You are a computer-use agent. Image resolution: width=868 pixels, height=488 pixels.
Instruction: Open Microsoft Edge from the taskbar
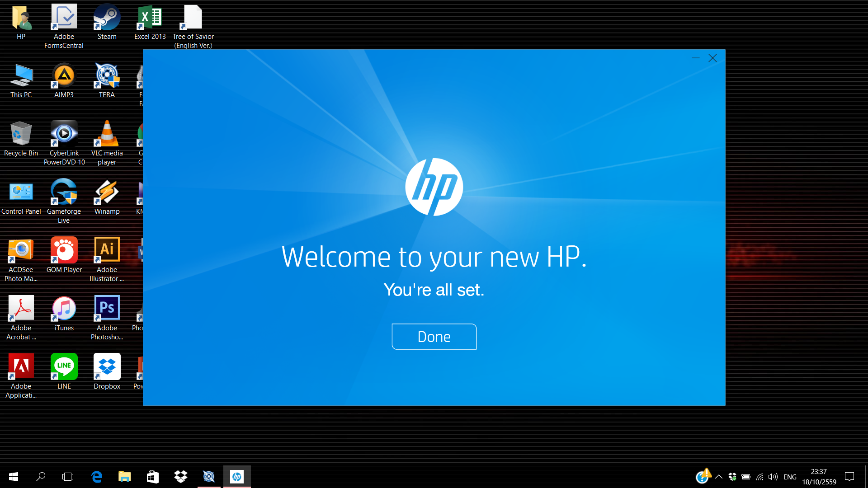[x=97, y=477]
